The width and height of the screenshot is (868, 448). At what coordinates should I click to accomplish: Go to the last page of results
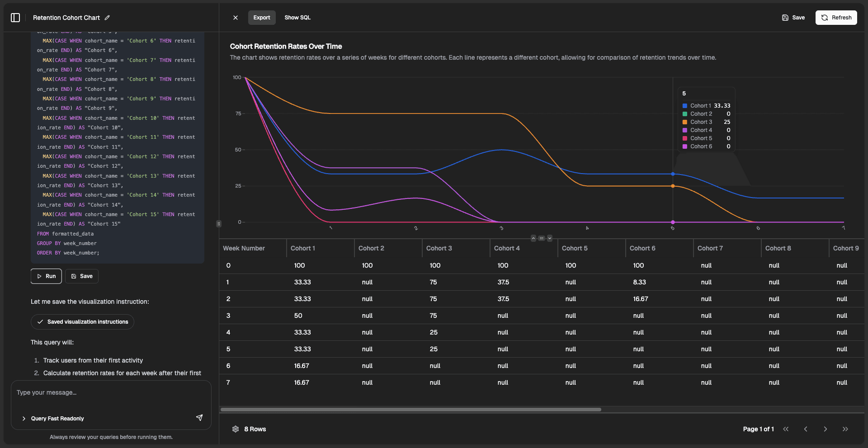[x=845, y=429]
